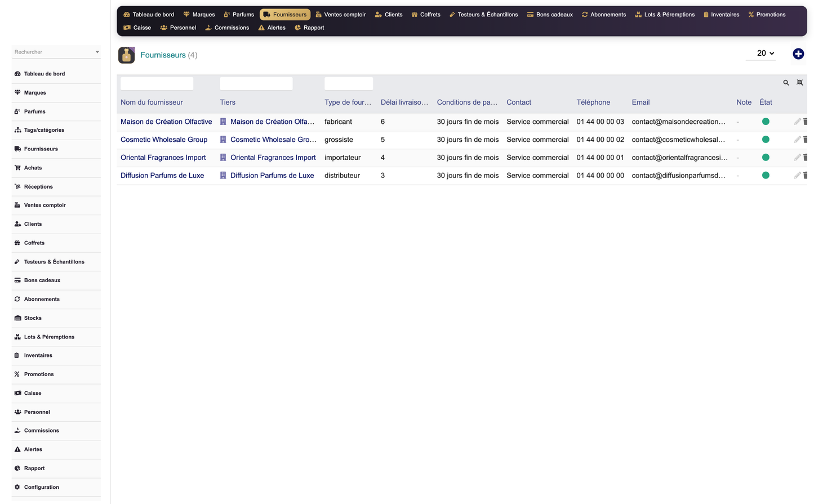The height and width of the screenshot is (504, 814).
Task: Click the 'grossiste' type cell
Action: 339,140
